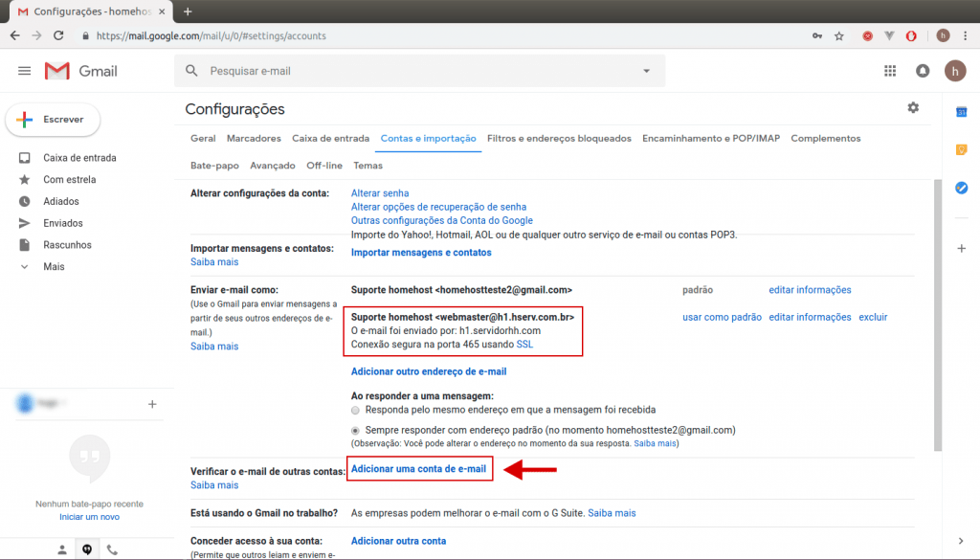Open the Chrome profile avatar in toolbar
The height and width of the screenshot is (560, 980).
943,35
